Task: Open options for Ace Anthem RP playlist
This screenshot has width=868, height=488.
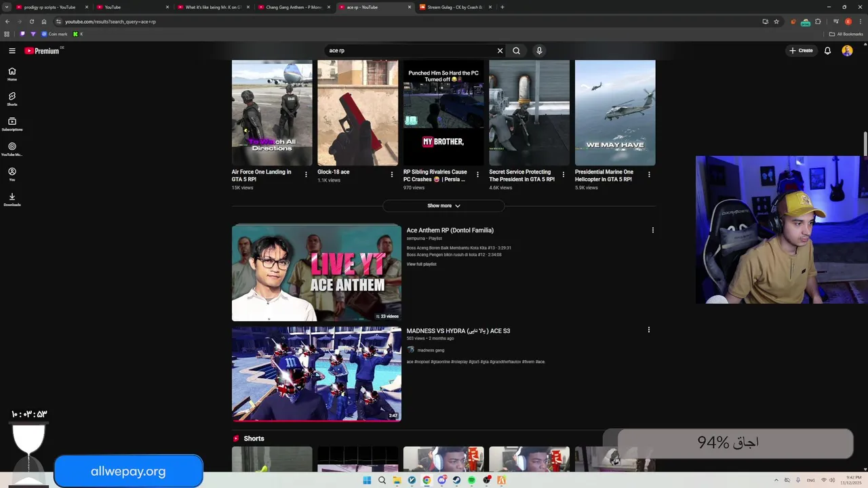Action: tap(653, 230)
